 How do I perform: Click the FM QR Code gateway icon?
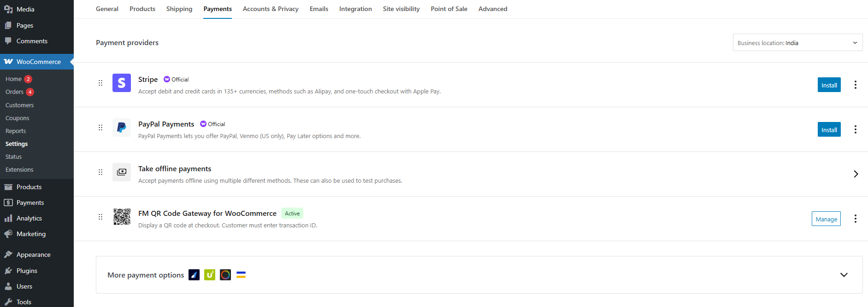pyautogui.click(x=122, y=217)
